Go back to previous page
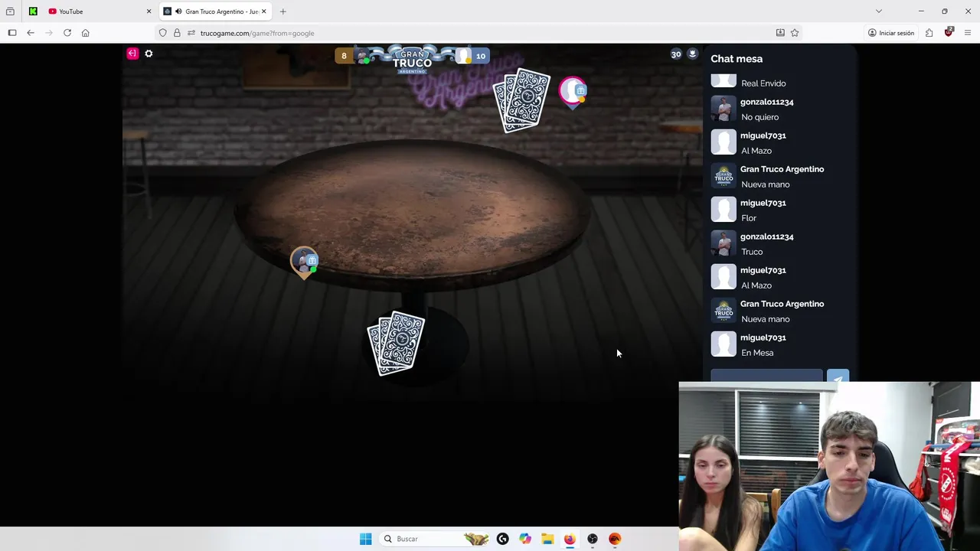980x551 pixels. (31, 33)
